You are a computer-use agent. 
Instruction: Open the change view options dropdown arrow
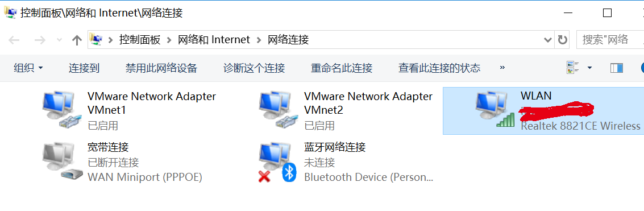589,68
